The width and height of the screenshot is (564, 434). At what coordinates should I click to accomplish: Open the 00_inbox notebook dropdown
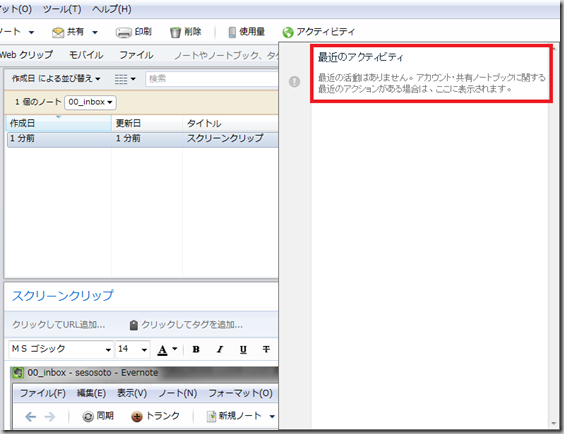pyautogui.click(x=90, y=102)
